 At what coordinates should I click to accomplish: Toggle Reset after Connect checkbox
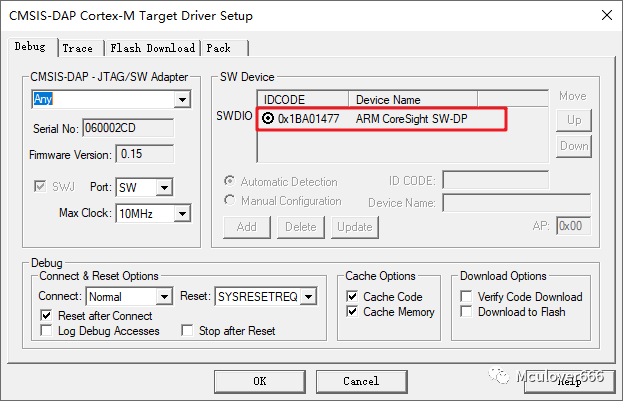(x=46, y=316)
